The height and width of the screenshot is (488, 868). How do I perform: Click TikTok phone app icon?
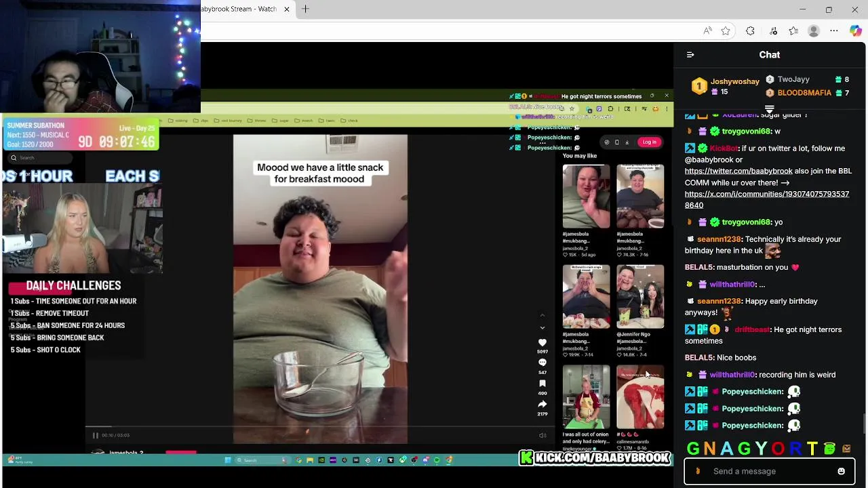click(616, 142)
